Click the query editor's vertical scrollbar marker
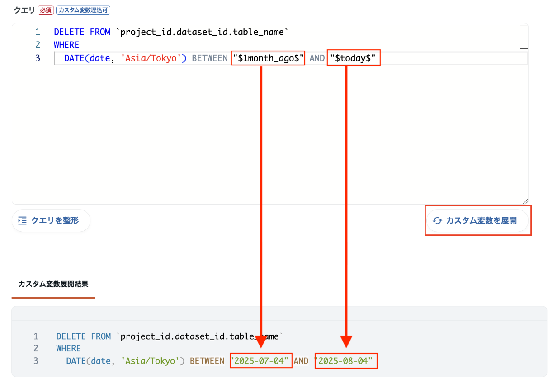The height and width of the screenshot is (392, 557). coord(524,48)
